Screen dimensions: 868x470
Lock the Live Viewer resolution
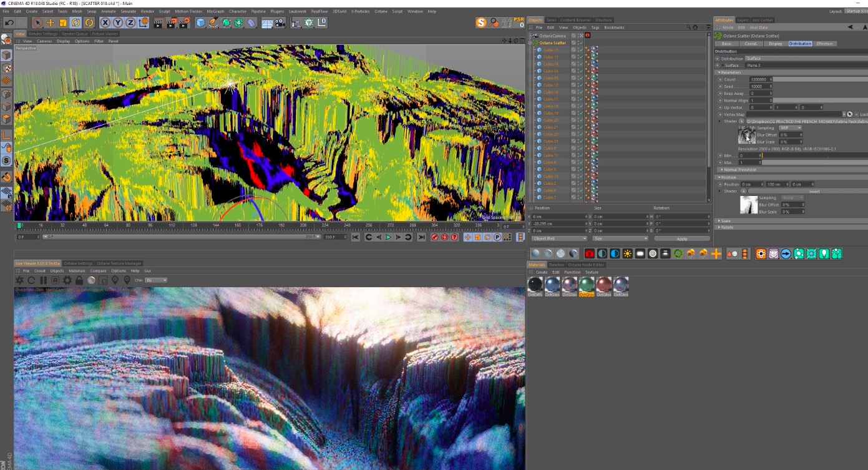point(79,280)
